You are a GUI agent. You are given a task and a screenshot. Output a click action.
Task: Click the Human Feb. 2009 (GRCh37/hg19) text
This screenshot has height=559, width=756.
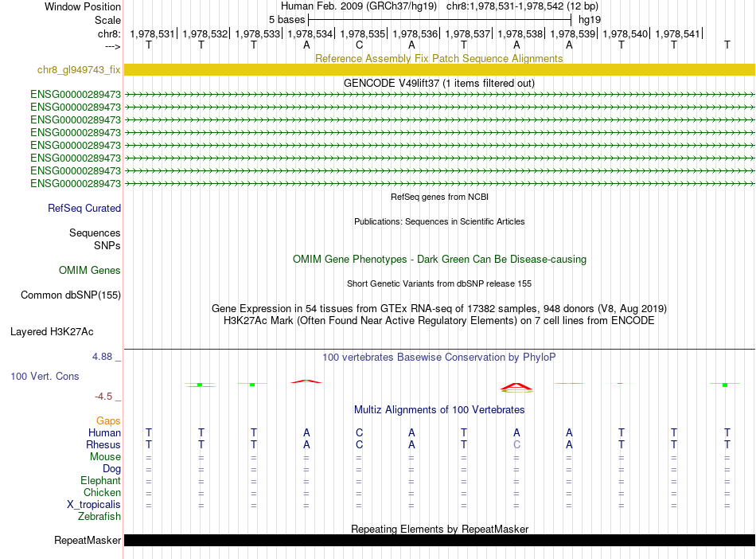(359, 6)
